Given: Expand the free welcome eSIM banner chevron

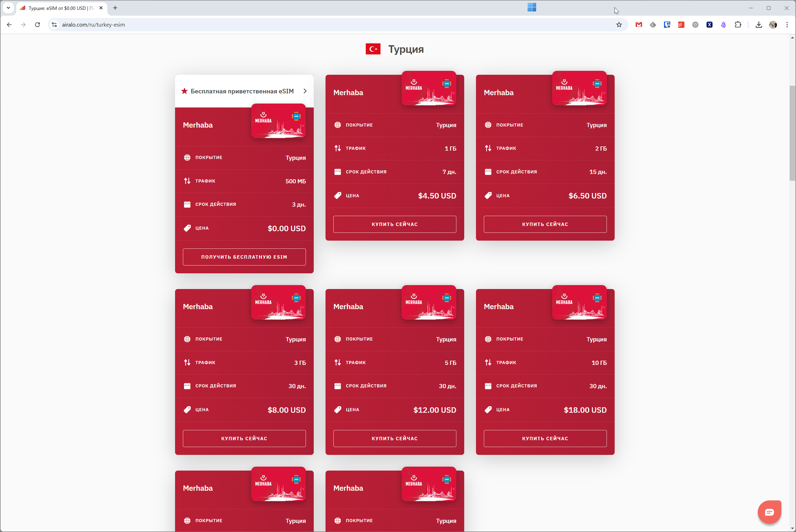Looking at the screenshot, I should [305, 91].
